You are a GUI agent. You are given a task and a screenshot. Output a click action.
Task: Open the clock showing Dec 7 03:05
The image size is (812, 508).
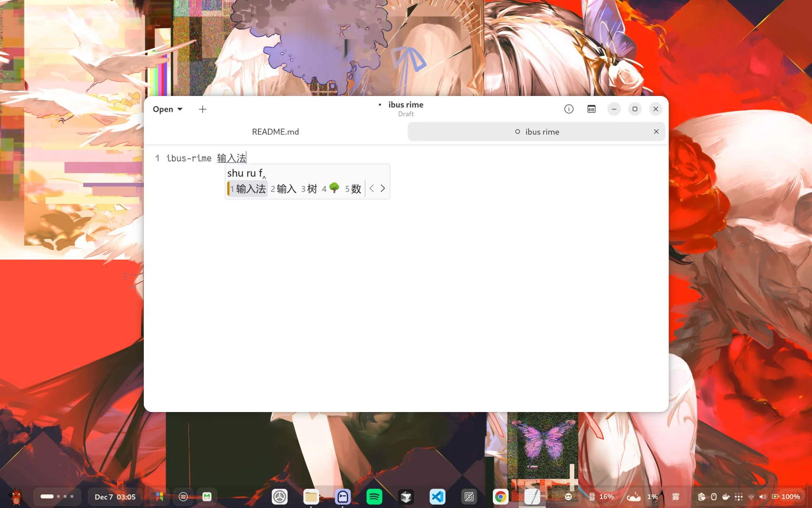coord(115,497)
